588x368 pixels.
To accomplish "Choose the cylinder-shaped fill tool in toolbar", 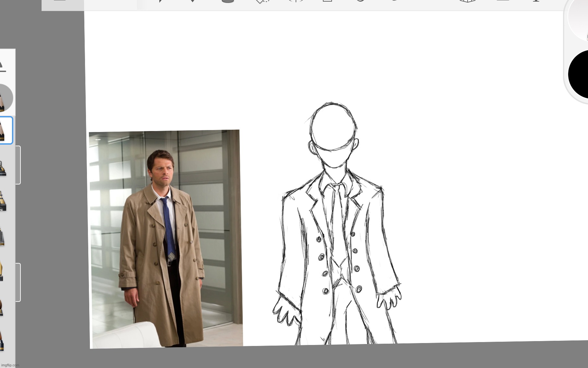I will pos(227,1).
